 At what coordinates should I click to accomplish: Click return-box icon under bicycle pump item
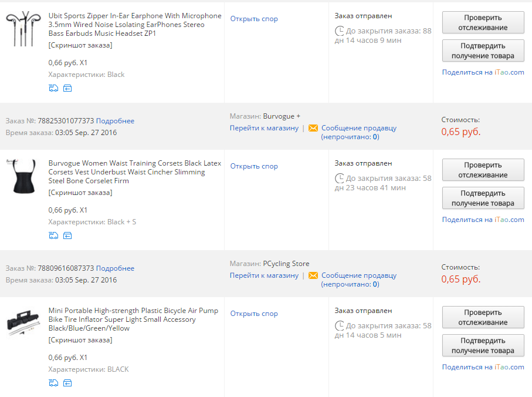(x=67, y=383)
